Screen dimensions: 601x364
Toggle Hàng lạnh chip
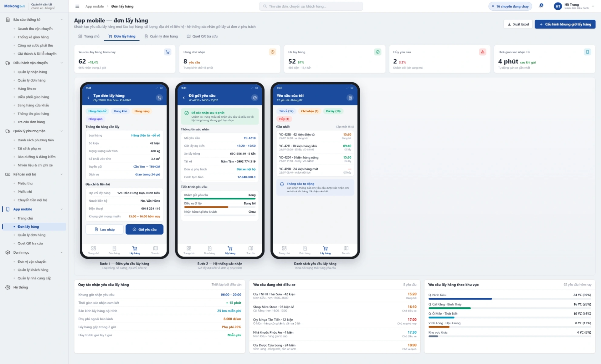95,119
